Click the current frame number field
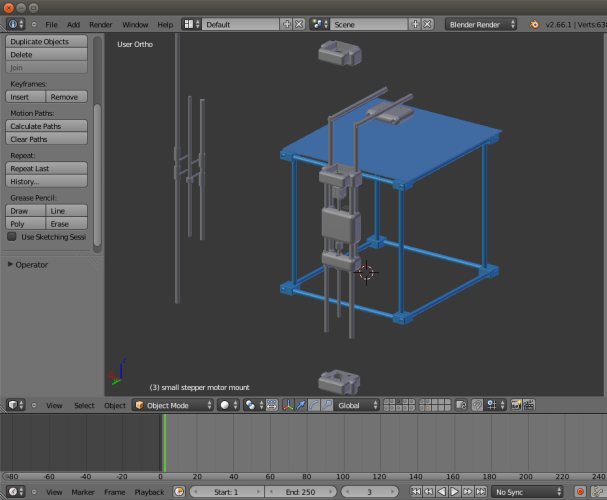The image size is (607, 500). point(369,492)
